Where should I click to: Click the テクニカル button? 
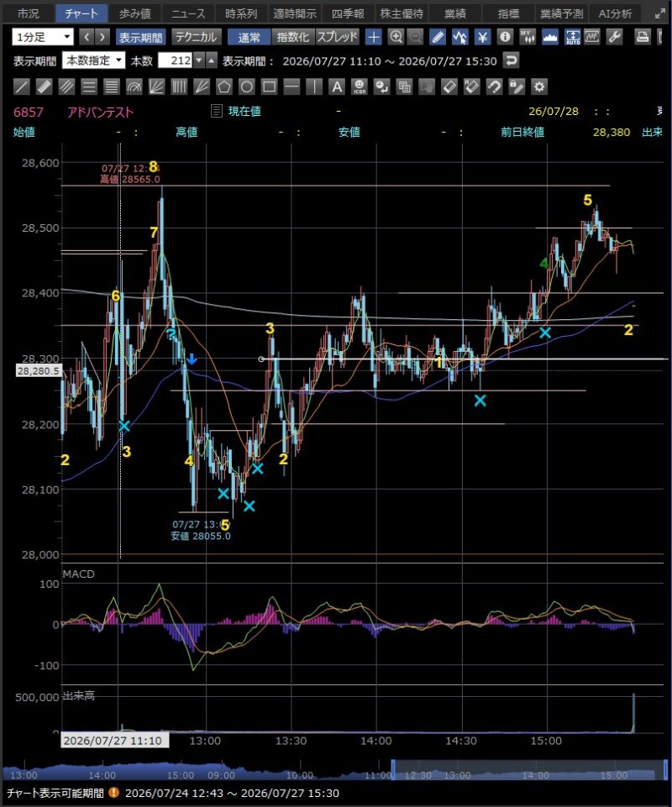tap(196, 37)
